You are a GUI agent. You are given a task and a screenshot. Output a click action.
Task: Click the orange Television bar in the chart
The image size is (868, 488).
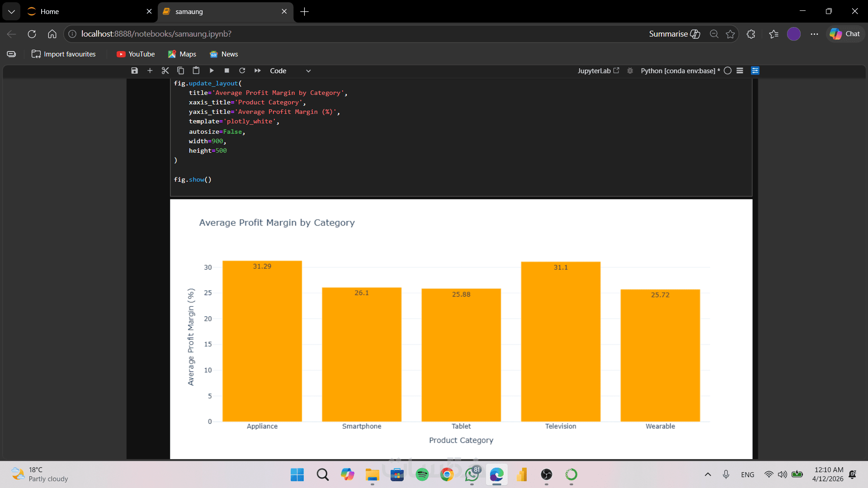point(561,343)
